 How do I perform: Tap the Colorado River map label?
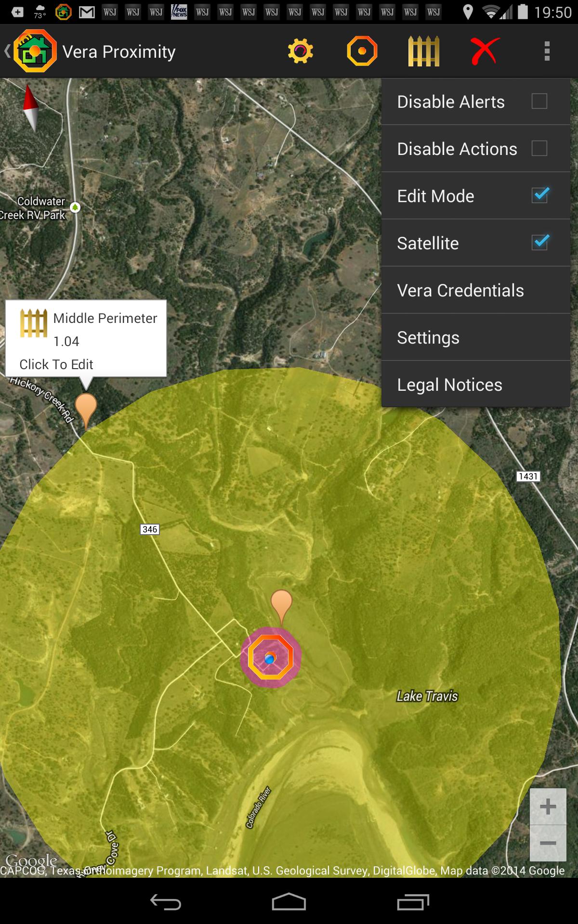(x=259, y=808)
